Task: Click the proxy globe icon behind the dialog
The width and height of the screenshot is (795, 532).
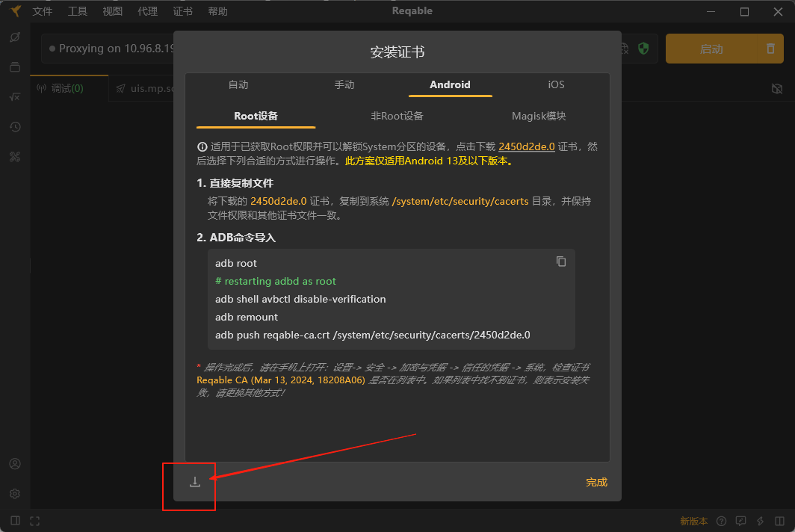Action: coord(625,48)
